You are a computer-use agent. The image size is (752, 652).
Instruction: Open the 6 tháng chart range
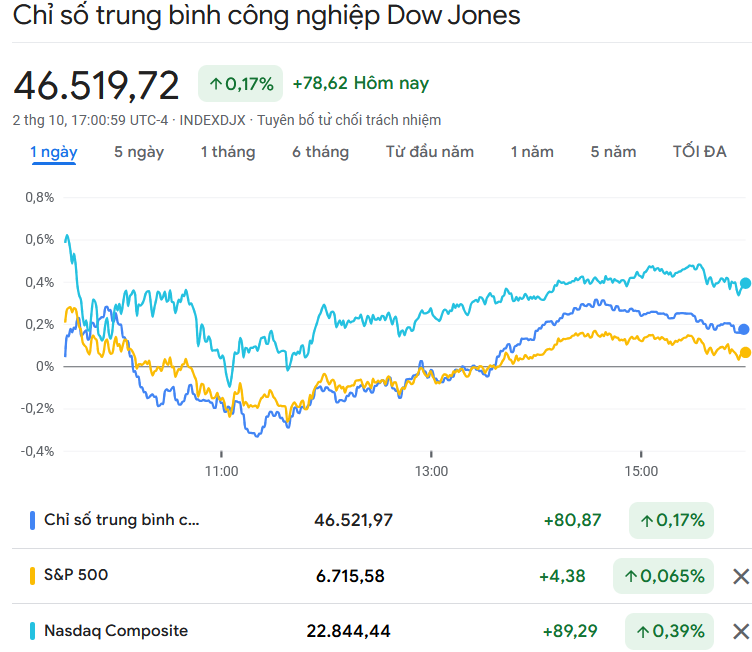click(321, 152)
